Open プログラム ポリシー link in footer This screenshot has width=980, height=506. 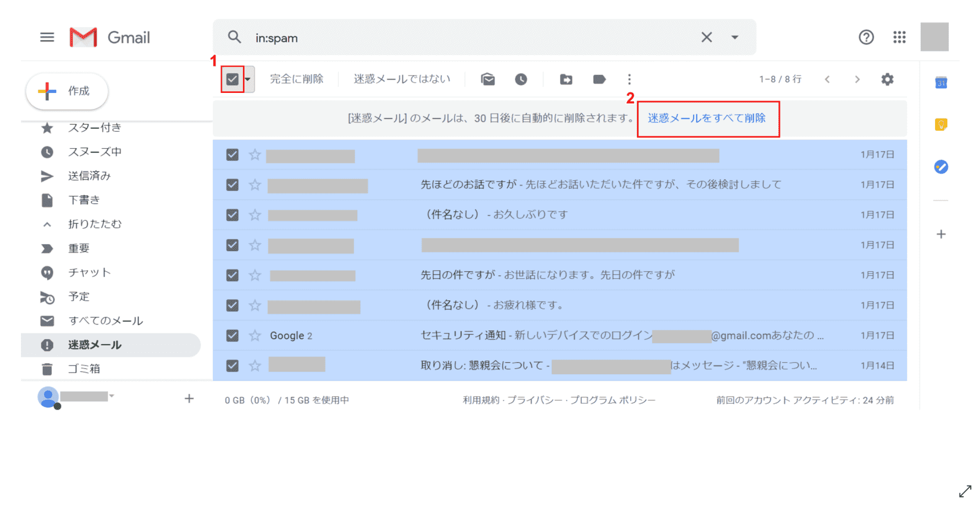pyautogui.click(x=612, y=400)
